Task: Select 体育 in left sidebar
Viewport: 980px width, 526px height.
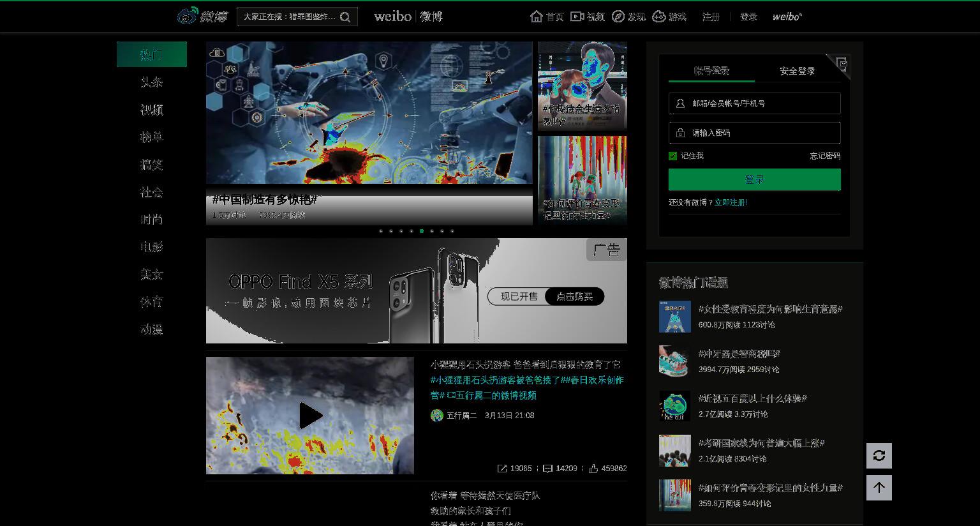Action: [x=152, y=301]
